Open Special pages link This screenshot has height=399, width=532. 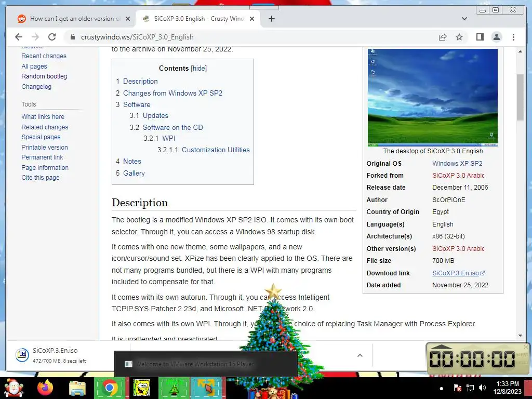click(41, 137)
